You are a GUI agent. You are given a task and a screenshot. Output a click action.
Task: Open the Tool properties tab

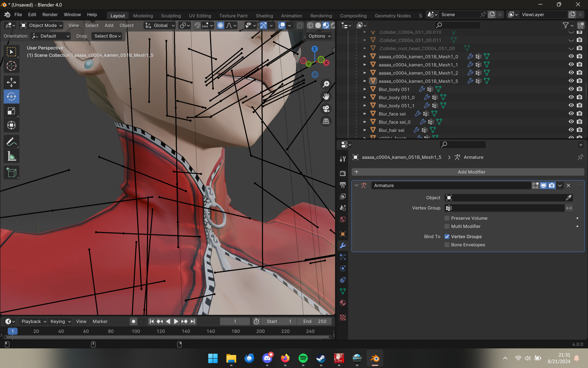(343, 159)
